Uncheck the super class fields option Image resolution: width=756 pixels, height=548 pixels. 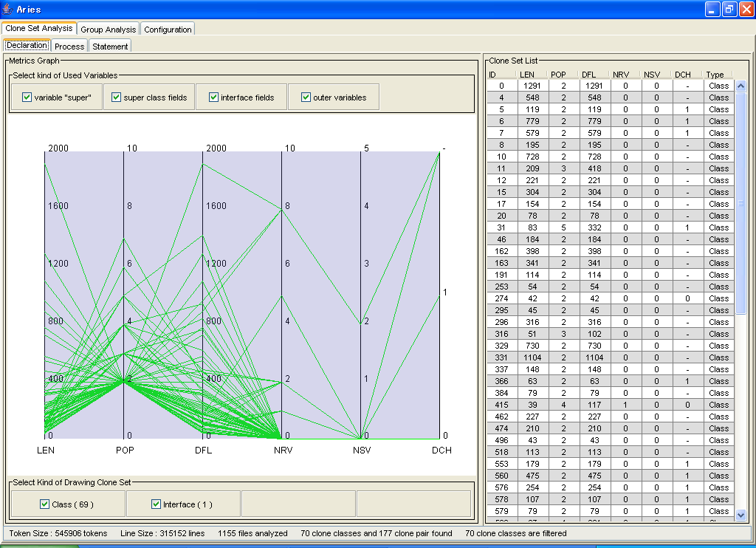[117, 97]
